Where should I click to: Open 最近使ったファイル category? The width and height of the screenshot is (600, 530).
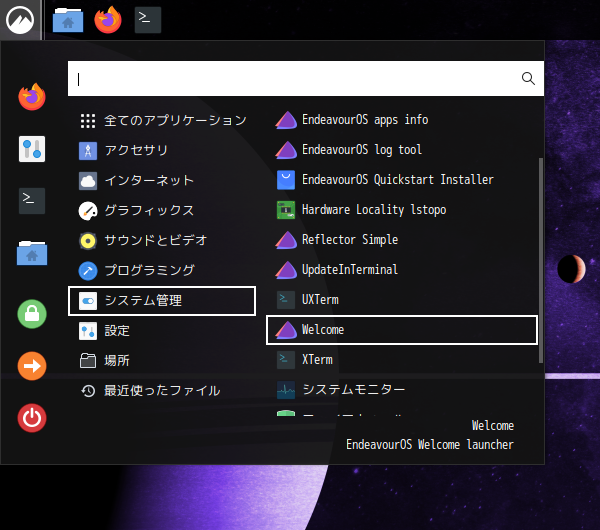coord(162,391)
